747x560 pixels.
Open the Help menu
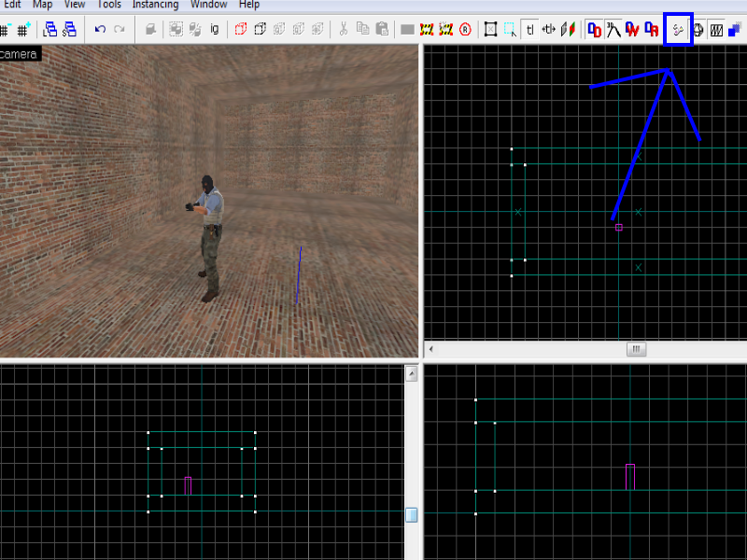[249, 5]
